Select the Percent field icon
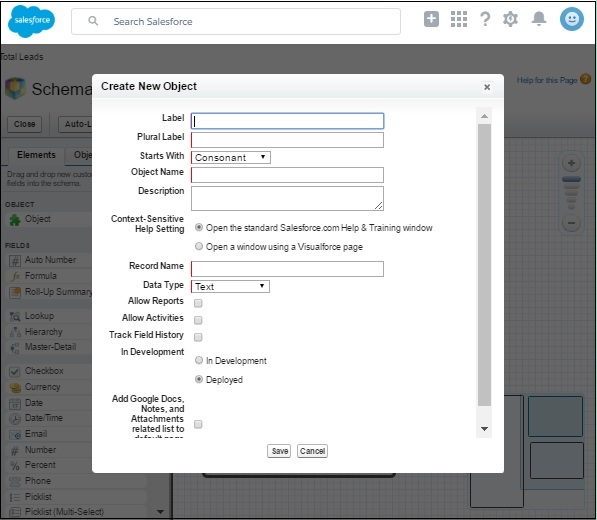 click(15, 466)
